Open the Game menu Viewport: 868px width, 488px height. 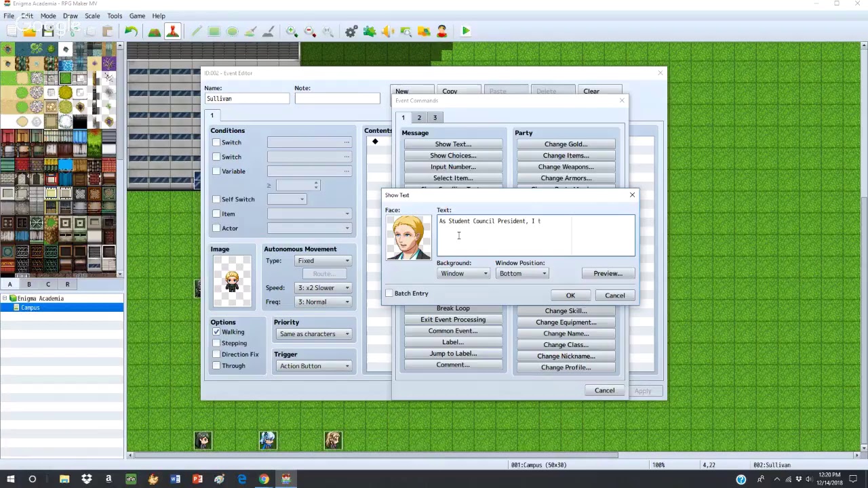(x=137, y=16)
